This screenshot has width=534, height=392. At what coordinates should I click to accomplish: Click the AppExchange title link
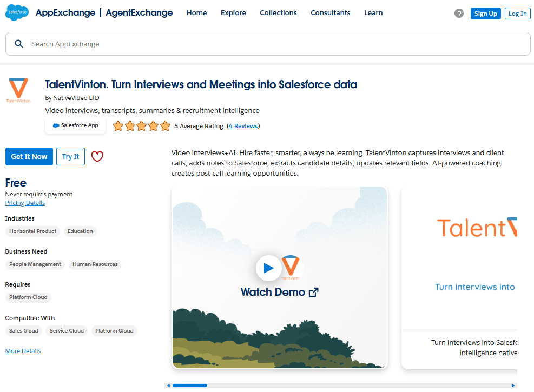pyautogui.click(x=65, y=13)
